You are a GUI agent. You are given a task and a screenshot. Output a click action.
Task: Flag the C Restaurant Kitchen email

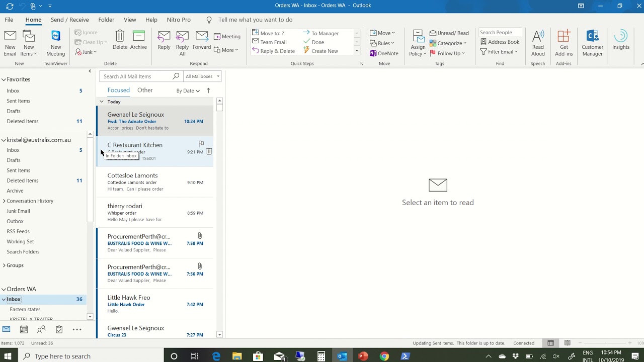tap(201, 144)
